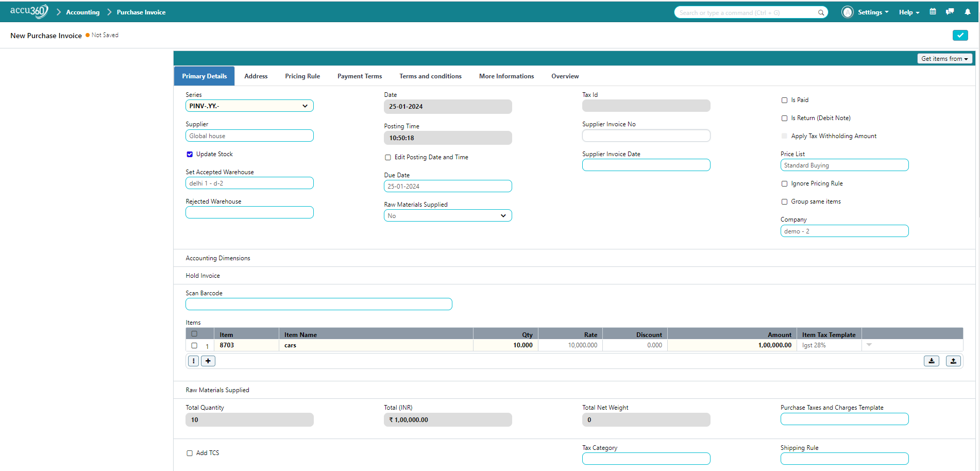
Task: Click Amount cell 1,00,000.00
Action: (x=732, y=345)
